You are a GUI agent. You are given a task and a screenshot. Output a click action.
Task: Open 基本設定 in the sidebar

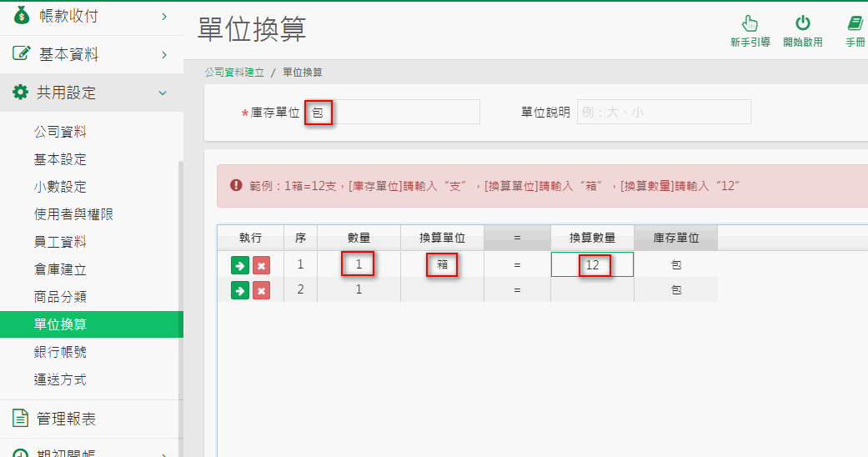[60, 159]
